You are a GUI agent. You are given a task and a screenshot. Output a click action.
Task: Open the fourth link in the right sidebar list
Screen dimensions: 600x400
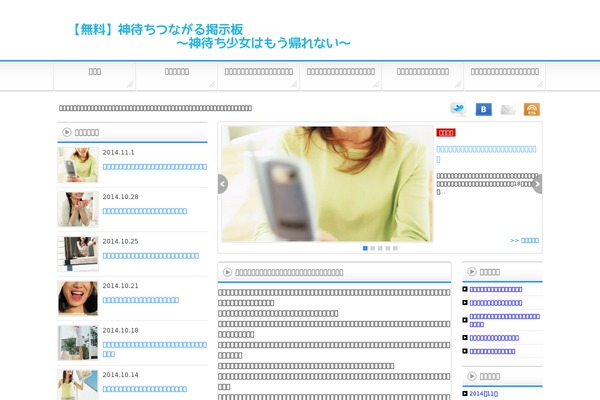pyautogui.click(x=494, y=338)
